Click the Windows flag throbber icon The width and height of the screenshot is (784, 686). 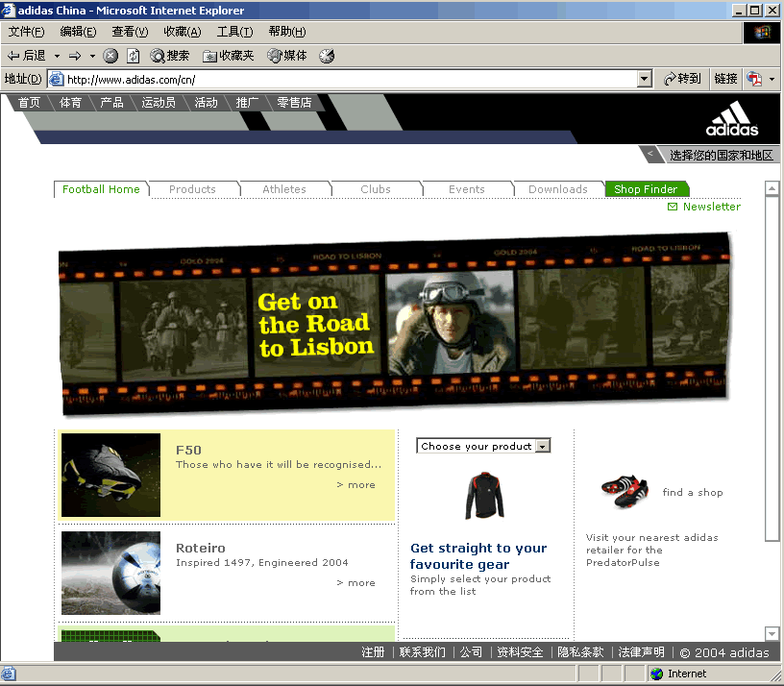[x=762, y=33]
